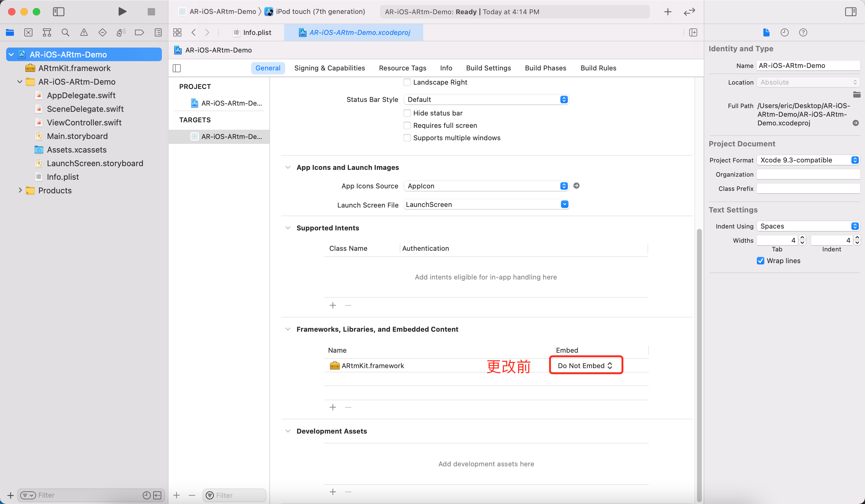
Task: Check Requires full screen
Action: [407, 126]
